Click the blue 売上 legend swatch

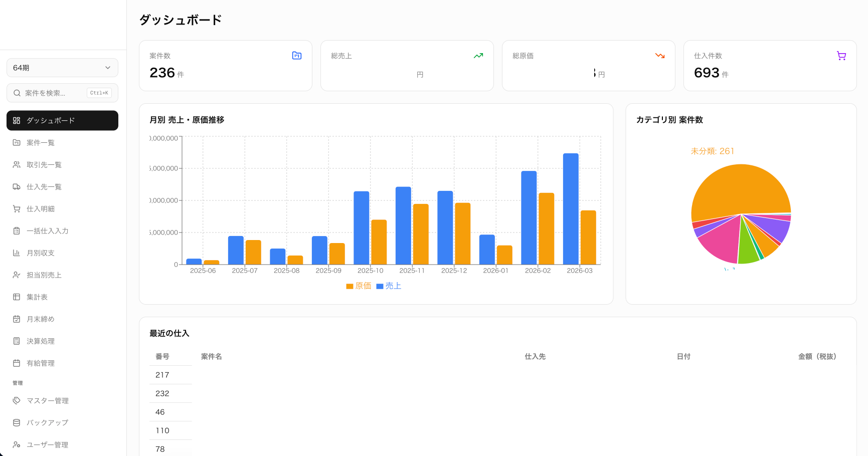coord(380,286)
